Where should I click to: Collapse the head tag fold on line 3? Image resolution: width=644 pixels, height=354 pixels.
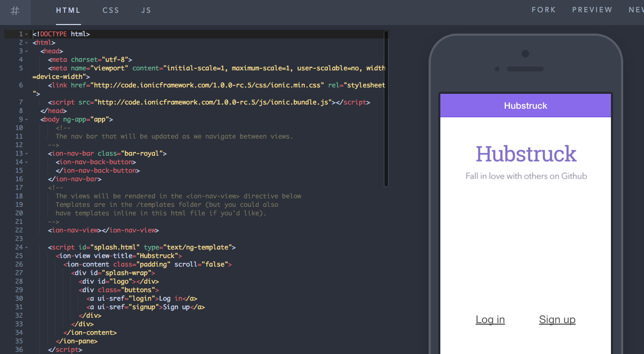pos(26,51)
